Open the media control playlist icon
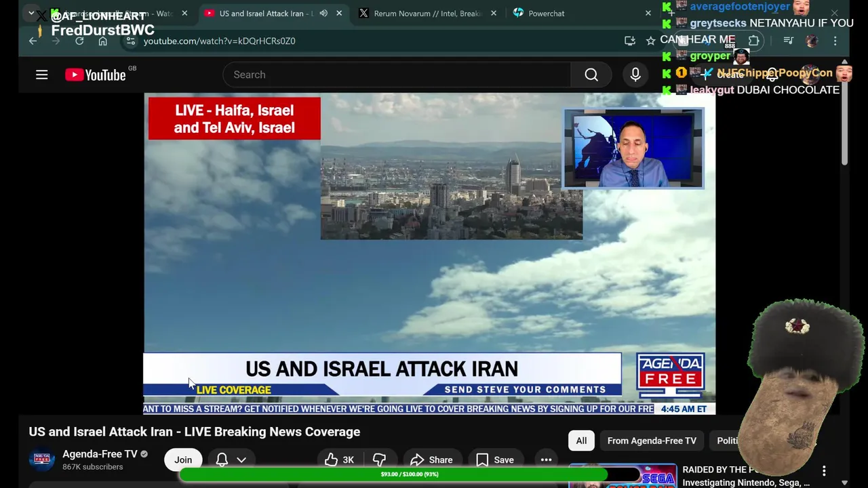868x488 pixels. (x=788, y=41)
